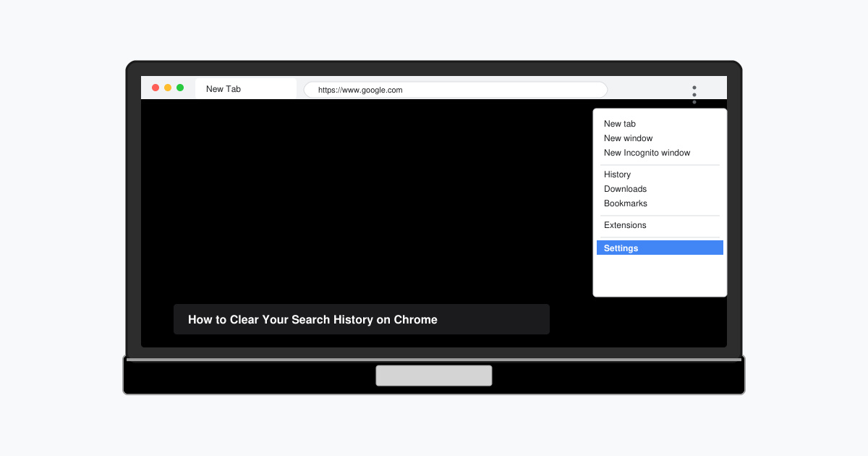Switch to the New Tab tab
The width and height of the screenshot is (868, 456).
246,89
